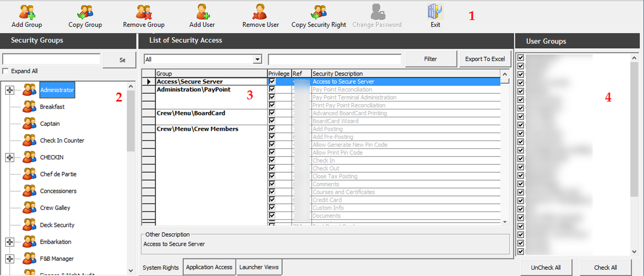Viewport: 644px width, 276px height.
Task: Uncheck privilege for Access to Secure Server
Action: click(x=272, y=82)
